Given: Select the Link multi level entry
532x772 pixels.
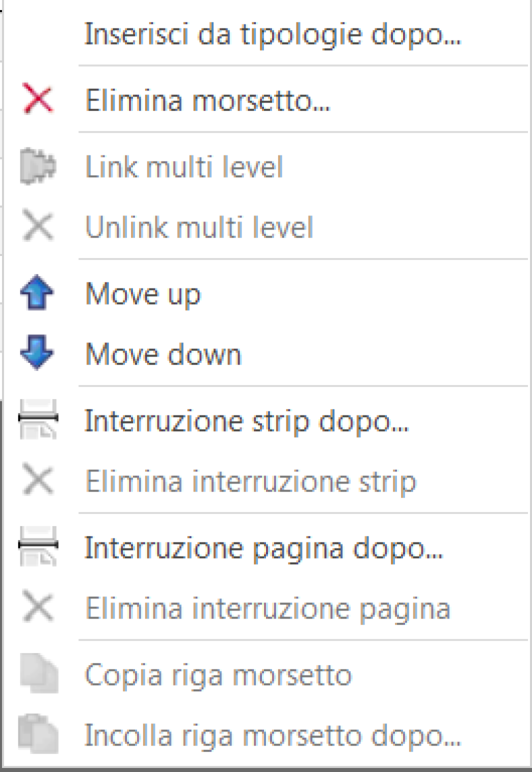Looking at the screenshot, I should [x=184, y=167].
